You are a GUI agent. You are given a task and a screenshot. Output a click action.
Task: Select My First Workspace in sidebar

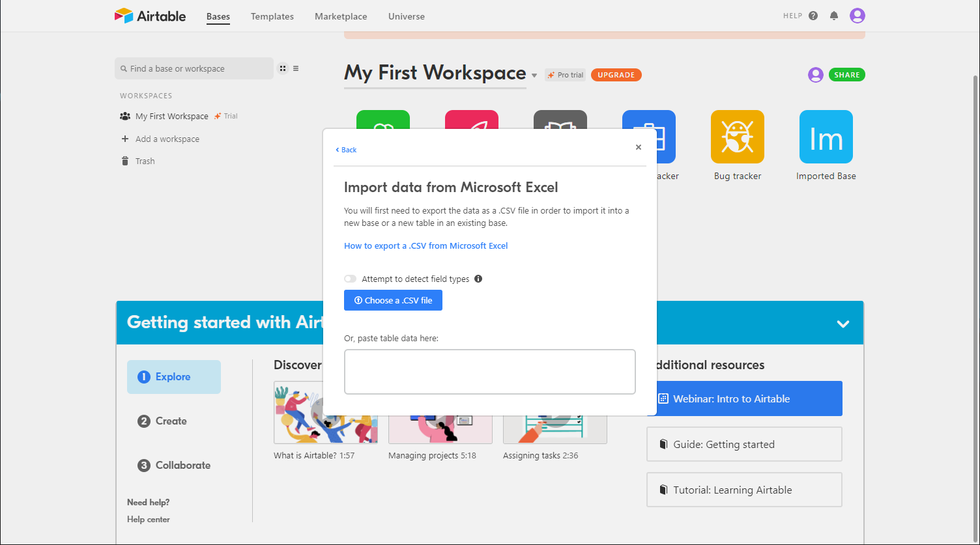point(172,116)
